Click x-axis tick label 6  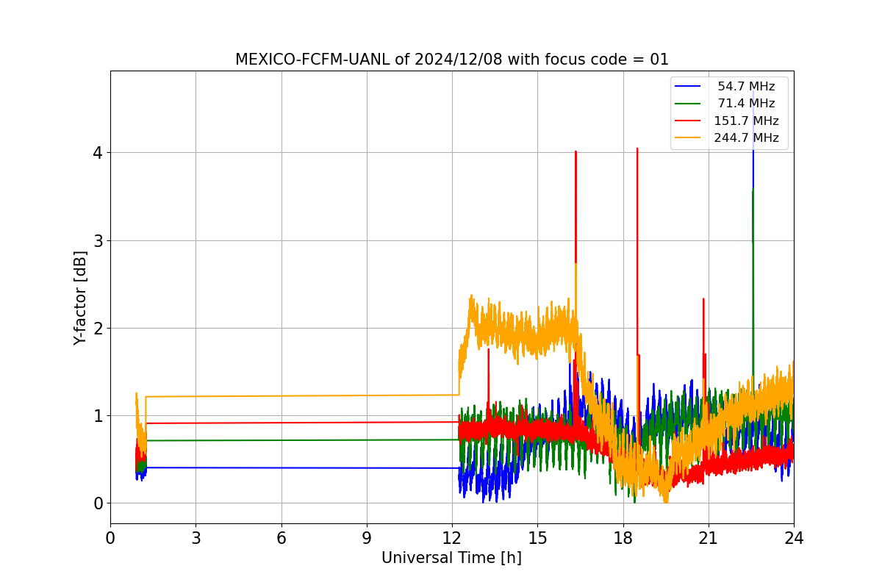coord(282,538)
